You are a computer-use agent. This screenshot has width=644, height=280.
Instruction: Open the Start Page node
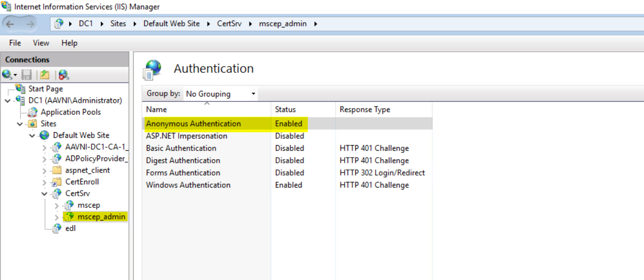(x=45, y=89)
